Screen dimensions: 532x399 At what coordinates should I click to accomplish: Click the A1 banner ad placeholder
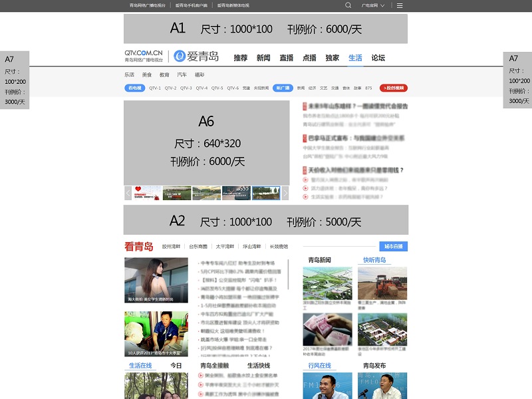coord(265,29)
